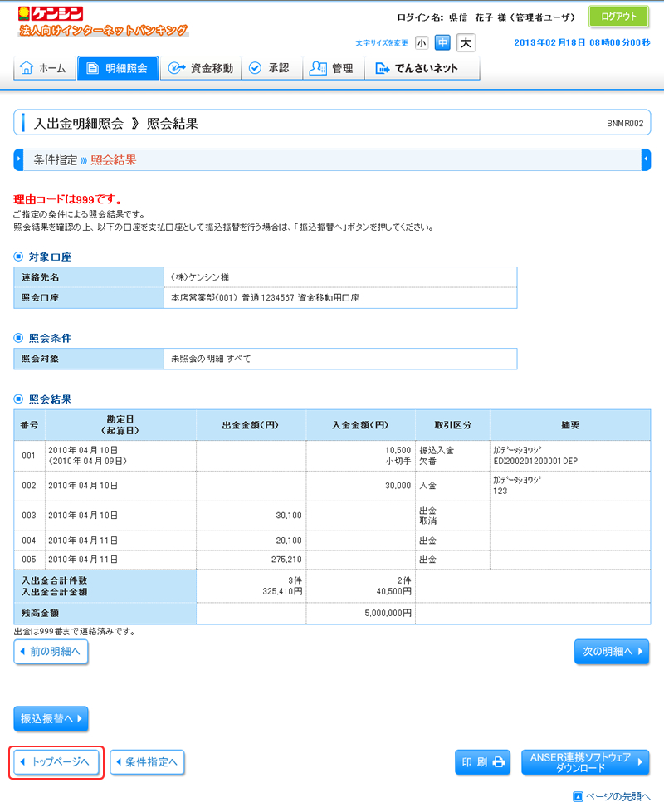
Task: Click the 出金は999番まで連絡済みです。 note
Action: pyautogui.click(x=75, y=632)
